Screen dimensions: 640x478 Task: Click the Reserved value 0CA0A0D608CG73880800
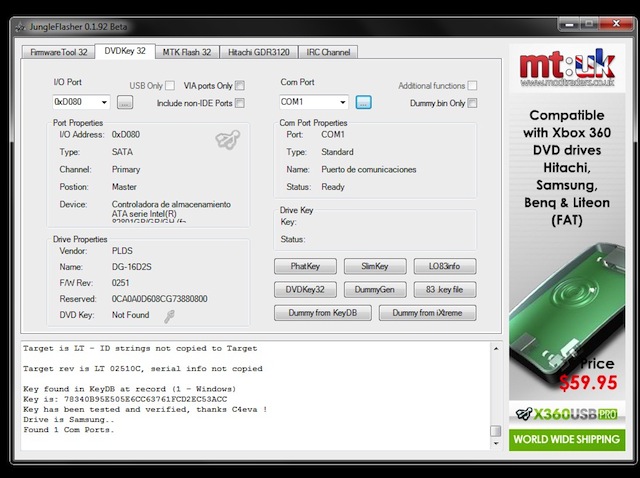160,299
